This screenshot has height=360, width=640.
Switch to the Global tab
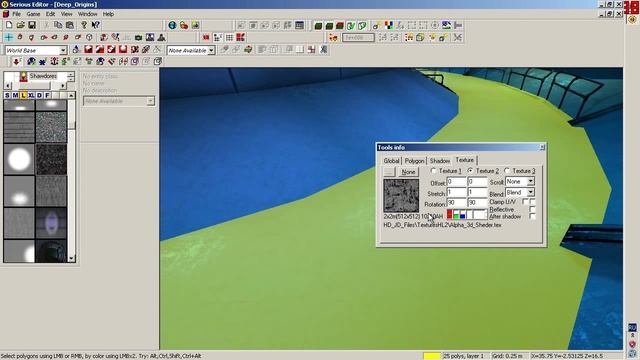(391, 161)
